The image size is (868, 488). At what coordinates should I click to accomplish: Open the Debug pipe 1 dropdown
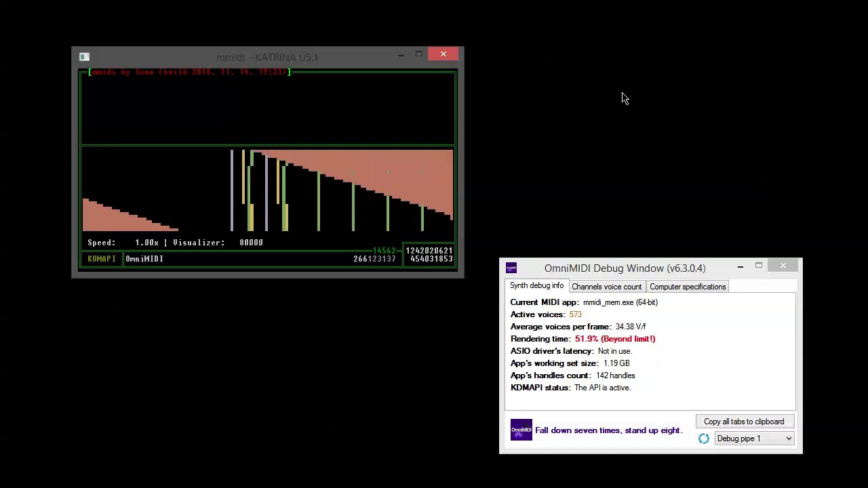[754, 439]
